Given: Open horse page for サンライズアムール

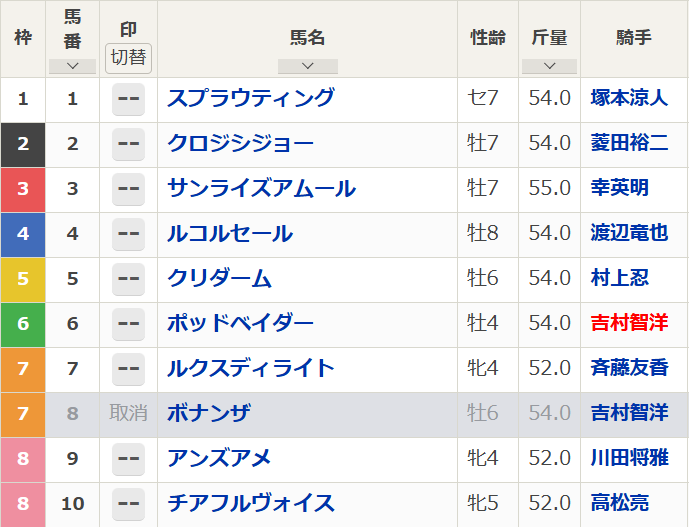Looking at the screenshot, I should (261, 189).
